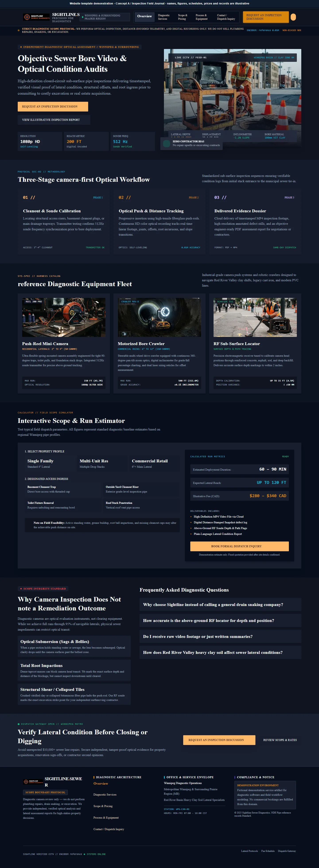
Task: Click the header Request an Inspection Discussion button
Action: coord(266,17)
